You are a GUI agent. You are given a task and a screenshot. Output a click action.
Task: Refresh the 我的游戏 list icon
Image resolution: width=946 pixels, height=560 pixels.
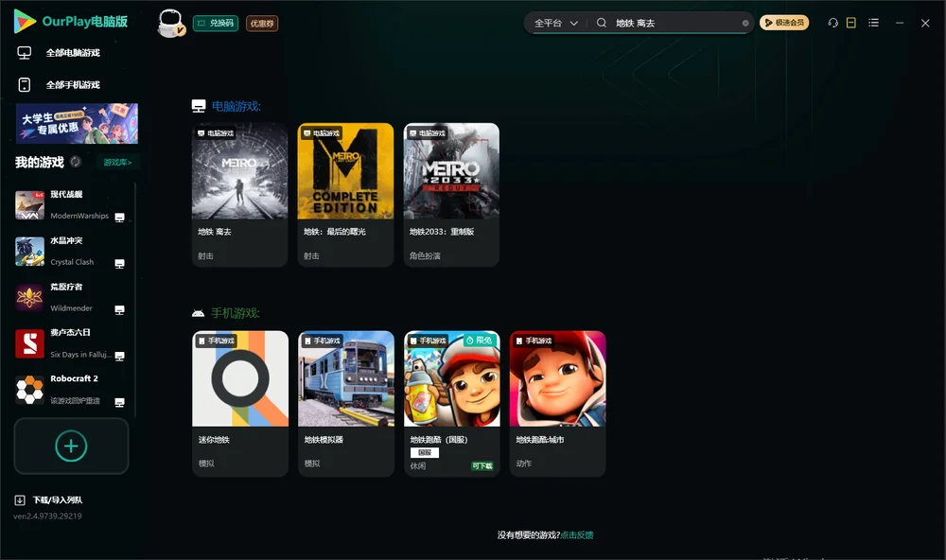76,162
